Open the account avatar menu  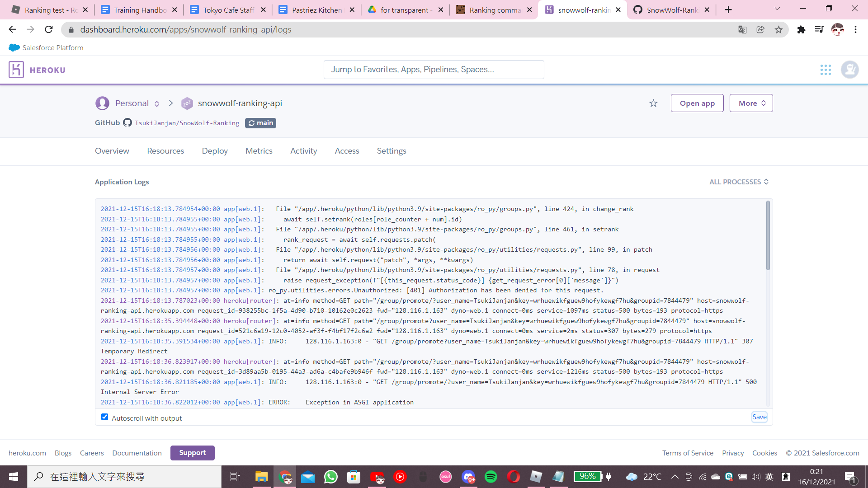(x=850, y=70)
